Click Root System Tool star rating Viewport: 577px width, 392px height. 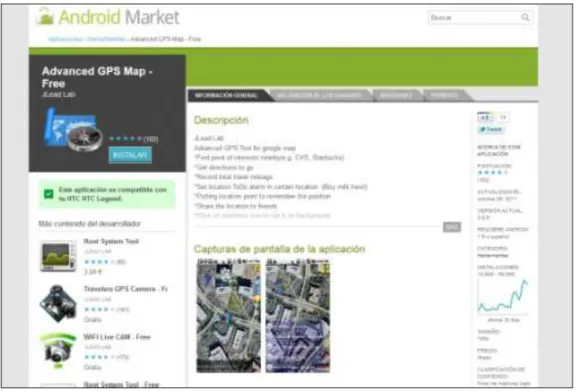point(99,262)
